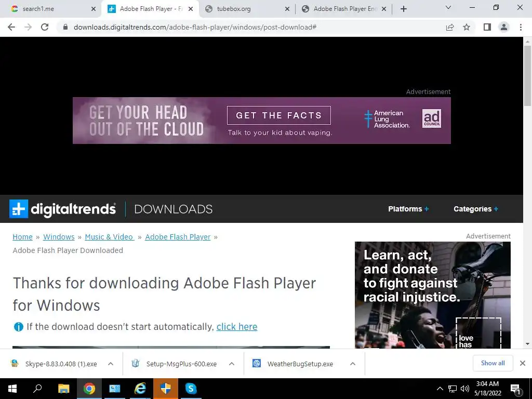The height and width of the screenshot is (399, 532).
Task: Open the Music & Video breadcrumb
Action: pos(109,237)
